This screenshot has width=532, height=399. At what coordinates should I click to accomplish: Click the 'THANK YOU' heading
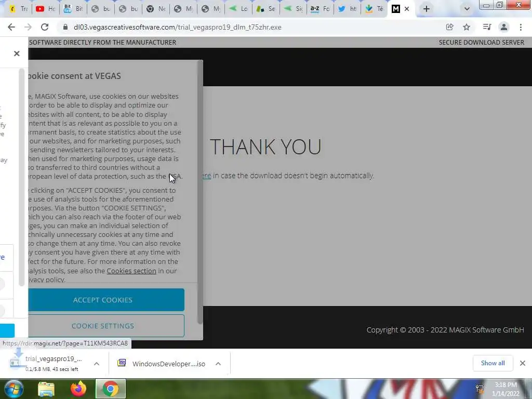pyautogui.click(x=265, y=147)
